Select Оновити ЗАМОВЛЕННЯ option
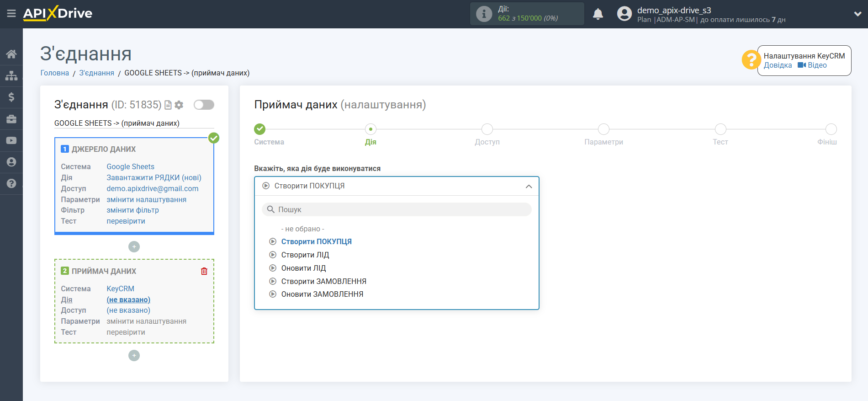 coord(322,294)
